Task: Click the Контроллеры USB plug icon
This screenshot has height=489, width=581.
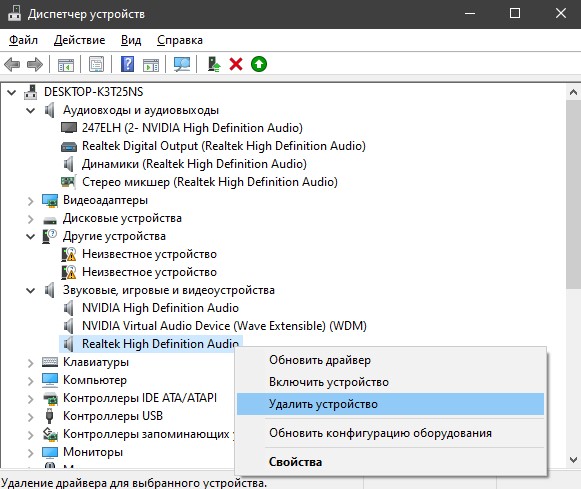Action: point(49,416)
